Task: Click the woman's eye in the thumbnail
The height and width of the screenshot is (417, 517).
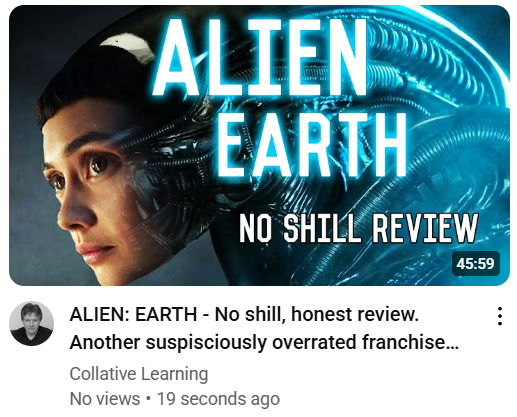Action: pos(99,164)
